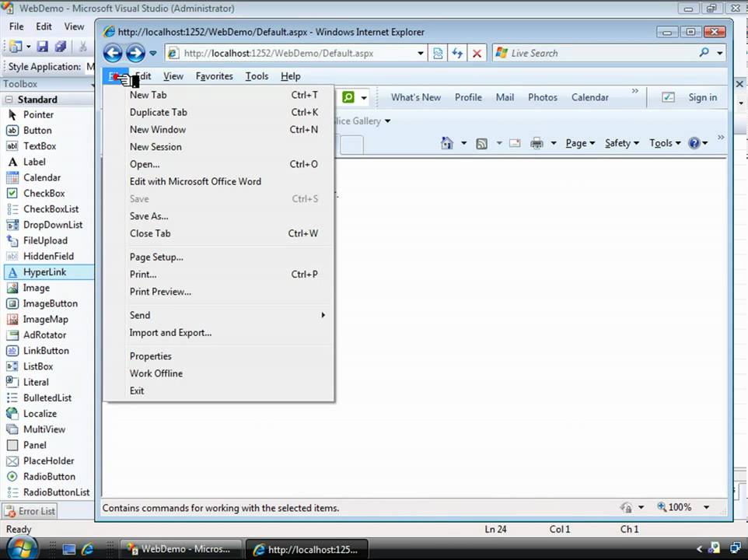Open Page dropdown in command bar

[580, 143]
